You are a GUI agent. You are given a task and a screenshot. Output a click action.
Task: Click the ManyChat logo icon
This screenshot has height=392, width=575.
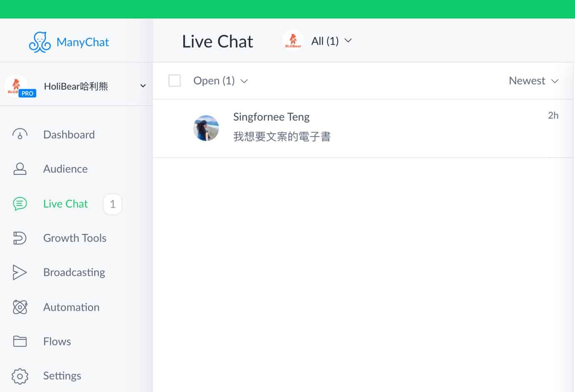(x=40, y=42)
